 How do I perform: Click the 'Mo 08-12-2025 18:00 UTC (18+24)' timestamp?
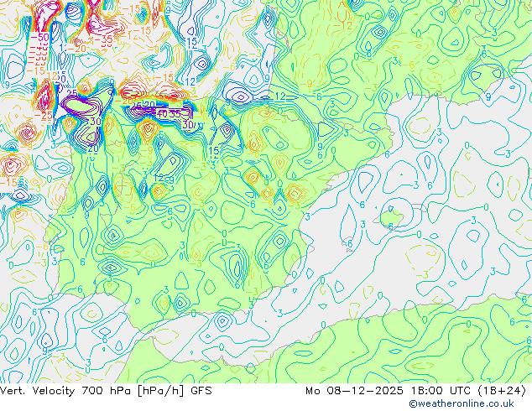[416, 391]
